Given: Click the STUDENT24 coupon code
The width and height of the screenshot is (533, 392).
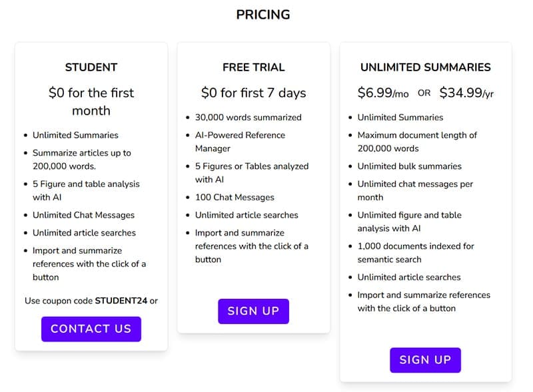Looking at the screenshot, I should pyautogui.click(x=121, y=301).
